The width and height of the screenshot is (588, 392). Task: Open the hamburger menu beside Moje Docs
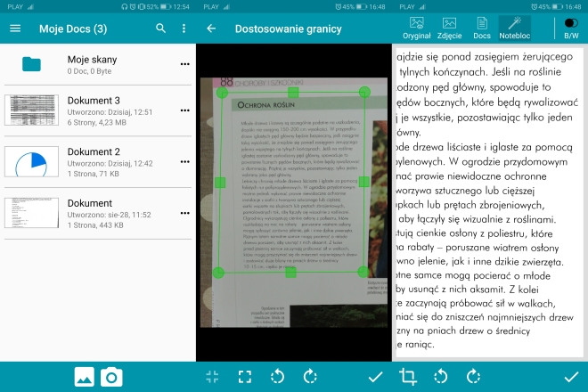[14, 29]
